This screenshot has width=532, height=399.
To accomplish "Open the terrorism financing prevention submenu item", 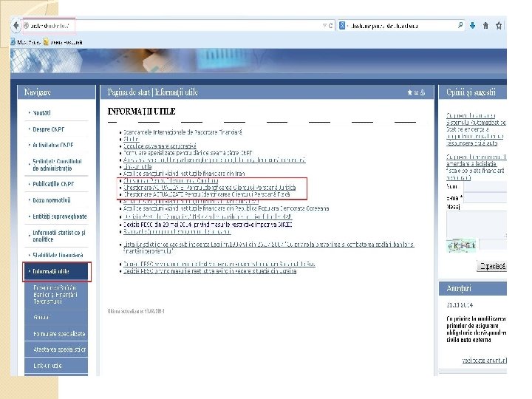I will (x=55, y=294).
